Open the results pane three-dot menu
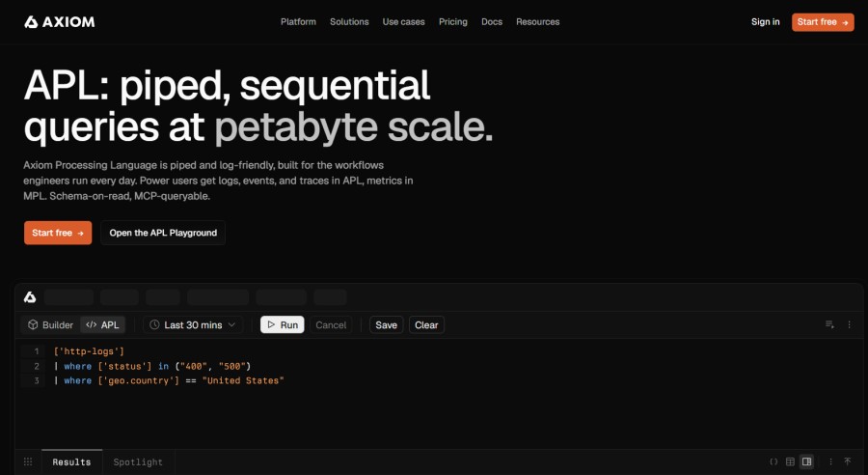 point(830,461)
